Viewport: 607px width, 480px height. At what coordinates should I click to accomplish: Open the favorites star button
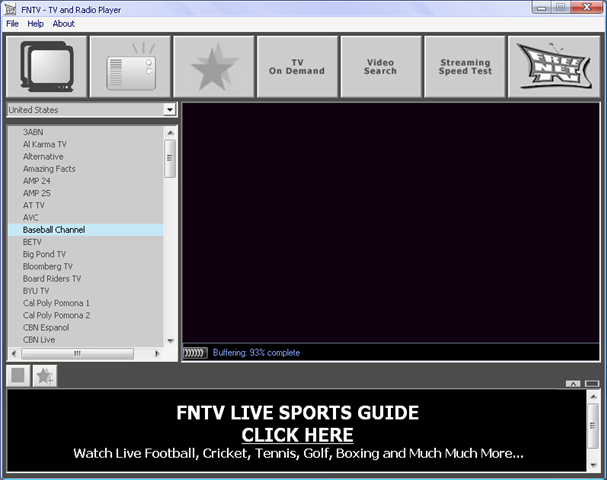[x=214, y=67]
